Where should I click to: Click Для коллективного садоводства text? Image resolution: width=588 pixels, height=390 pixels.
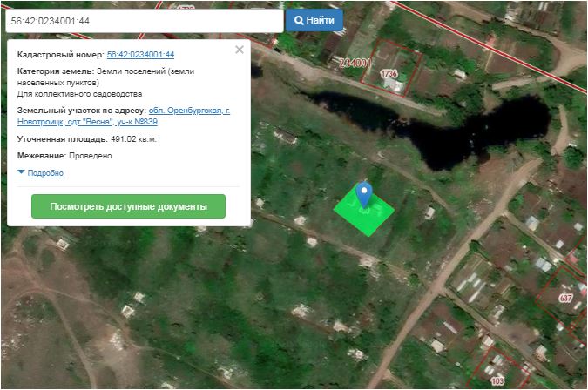click(x=79, y=94)
